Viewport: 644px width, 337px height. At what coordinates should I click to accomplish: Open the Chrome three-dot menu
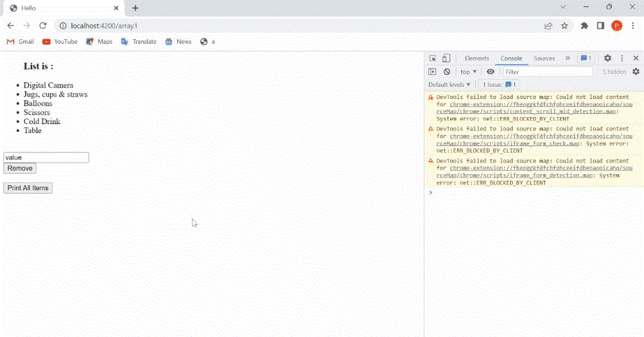[633, 26]
